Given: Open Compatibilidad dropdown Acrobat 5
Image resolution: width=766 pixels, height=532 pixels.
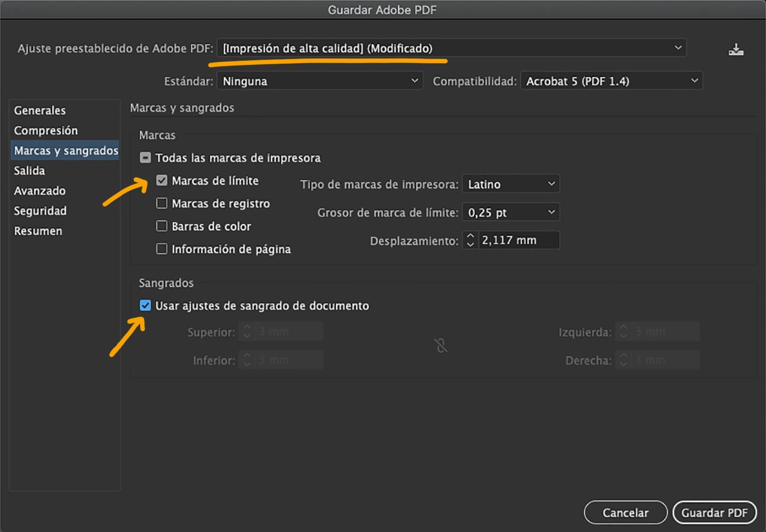Looking at the screenshot, I should (x=611, y=81).
